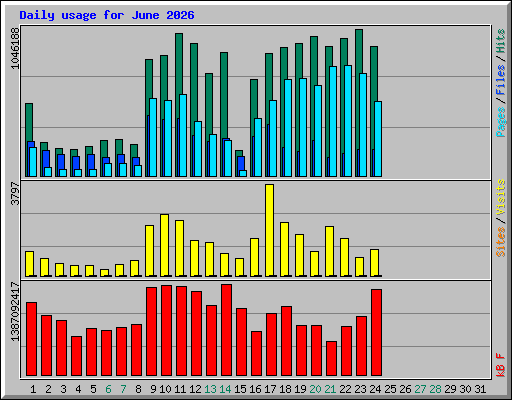Click day label 16 on the x-axis
The image size is (512, 400).
pyautogui.click(x=255, y=389)
